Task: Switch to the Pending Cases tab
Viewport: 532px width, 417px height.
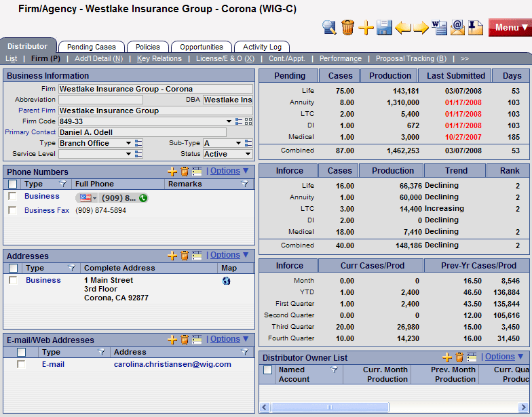Action: [x=92, y=47]
